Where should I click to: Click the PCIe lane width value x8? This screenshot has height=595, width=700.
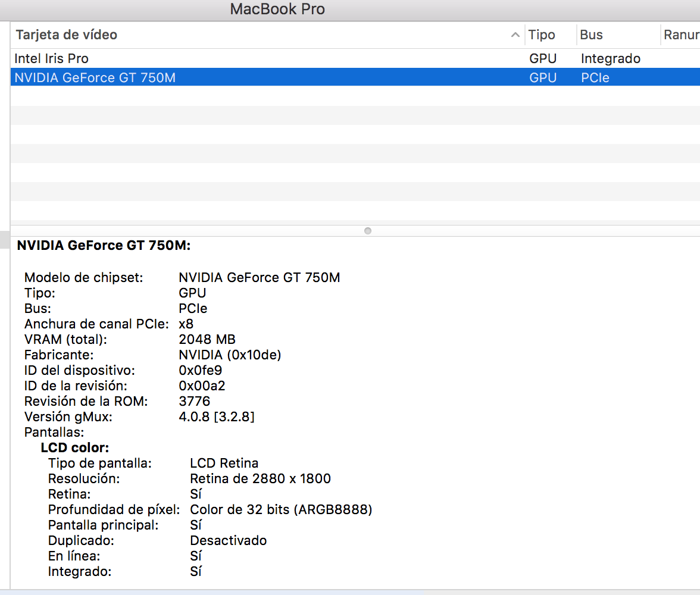click(x=186, y=324)
